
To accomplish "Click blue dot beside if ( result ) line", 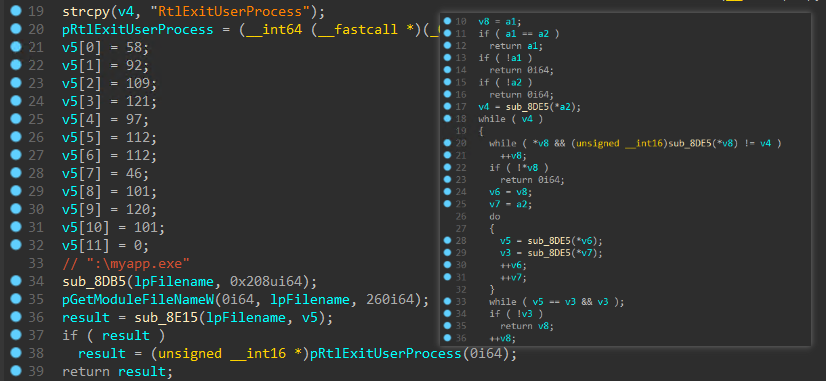I will 15,335.
